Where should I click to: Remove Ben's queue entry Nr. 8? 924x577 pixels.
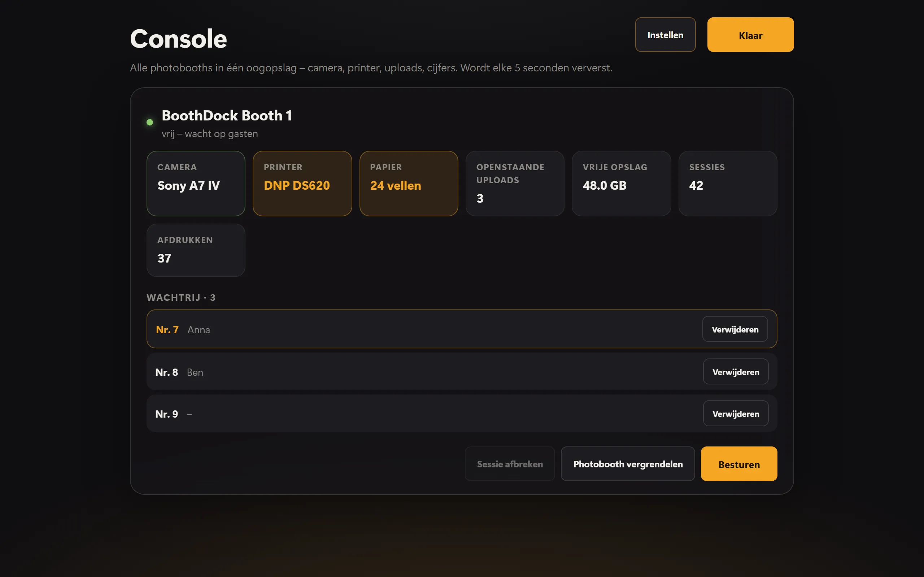[736, 372]
